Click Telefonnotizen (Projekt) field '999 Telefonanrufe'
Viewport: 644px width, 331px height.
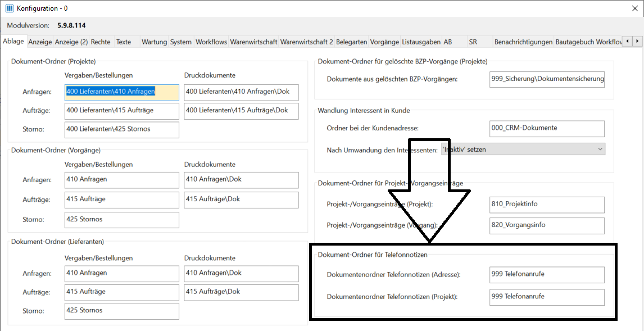coord(547,297)
